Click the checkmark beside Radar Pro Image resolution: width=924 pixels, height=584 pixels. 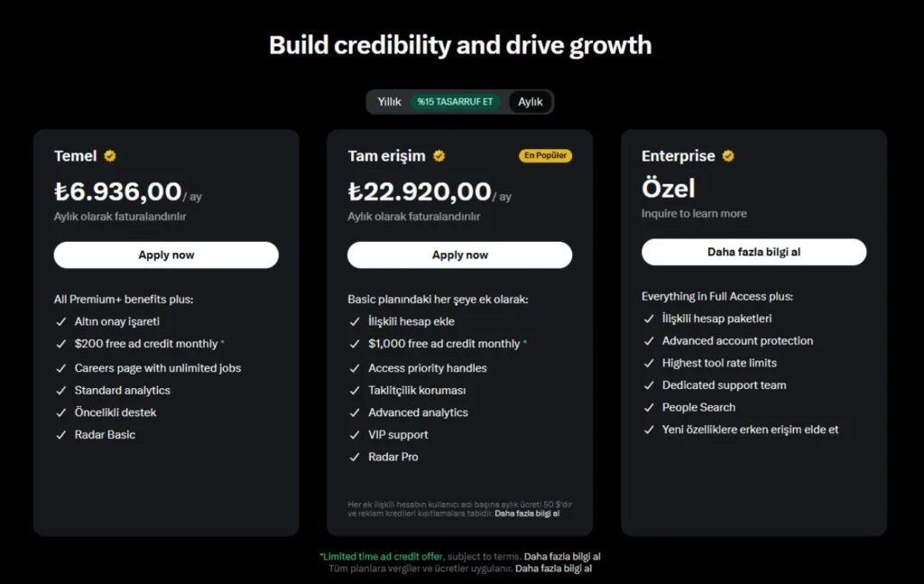[355, 457]
